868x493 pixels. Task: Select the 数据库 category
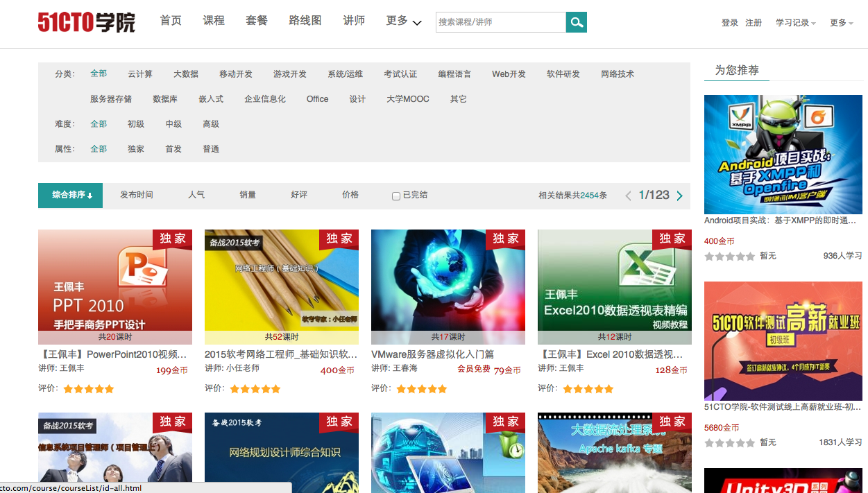coord(165,99)
